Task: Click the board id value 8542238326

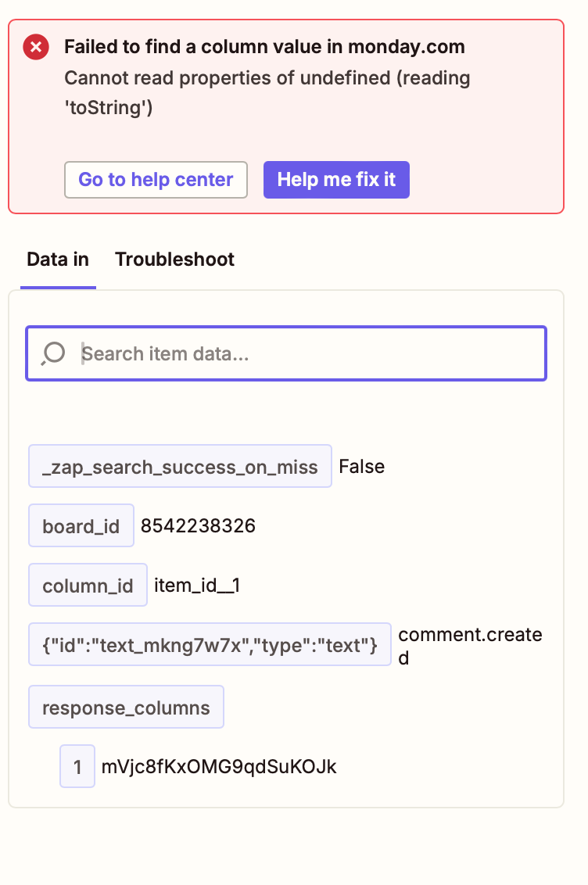Action: 198,526
